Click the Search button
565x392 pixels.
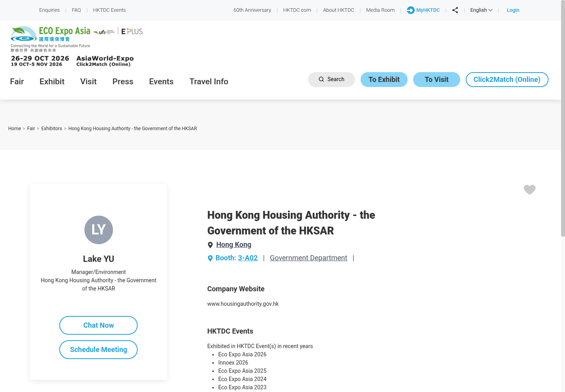332,80
